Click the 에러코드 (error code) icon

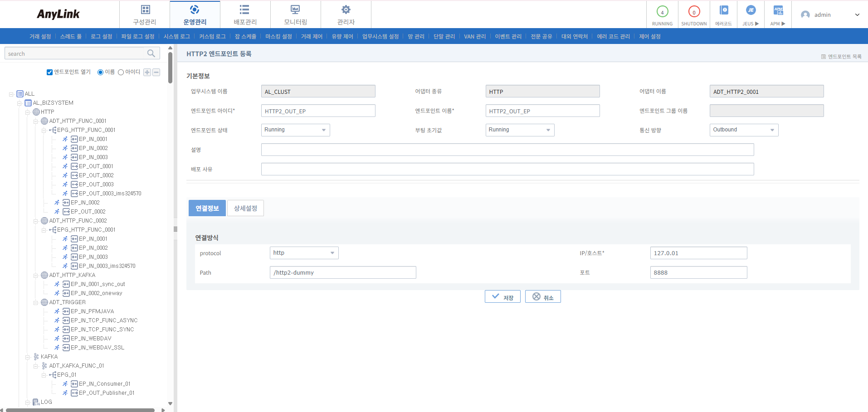tap(723, 14)
